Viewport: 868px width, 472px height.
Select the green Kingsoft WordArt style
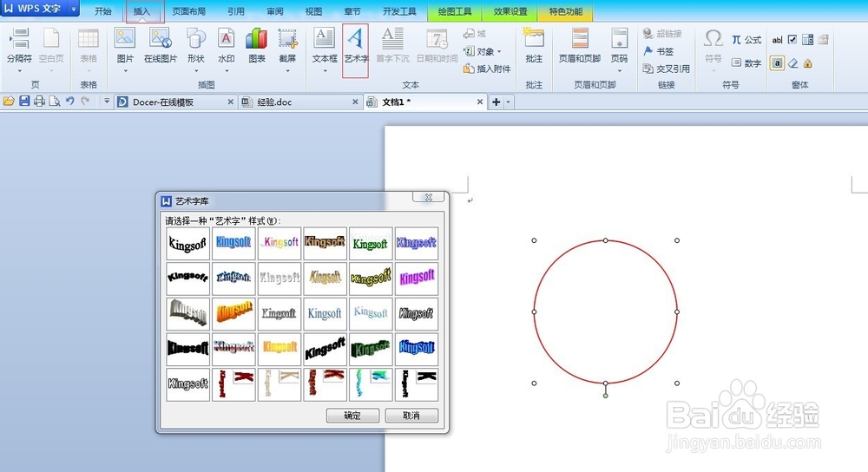click(x=371, y=244)
